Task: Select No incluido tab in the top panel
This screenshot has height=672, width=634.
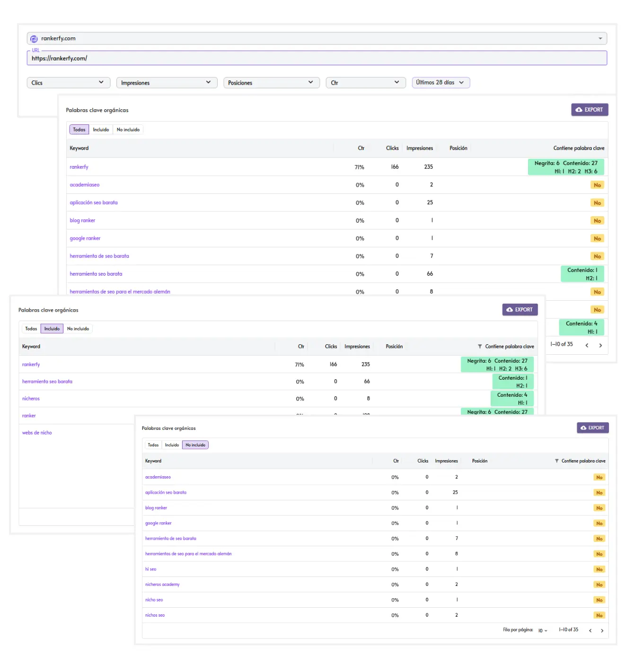Action: coord(128,130)
